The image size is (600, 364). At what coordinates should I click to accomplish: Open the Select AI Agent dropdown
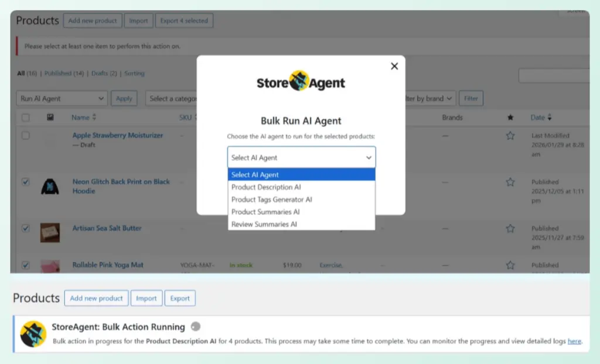coord(301,157)
